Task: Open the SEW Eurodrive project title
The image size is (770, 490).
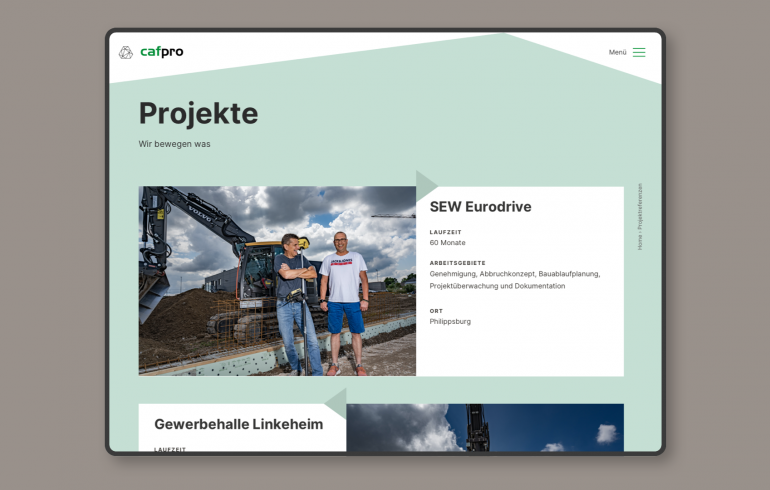Action: tap(480, 207)
